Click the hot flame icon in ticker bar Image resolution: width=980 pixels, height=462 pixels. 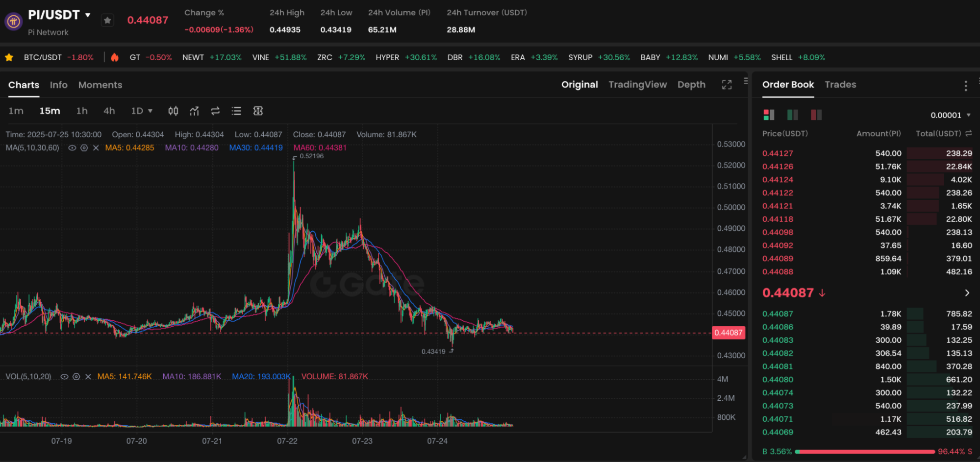[115, 57]
